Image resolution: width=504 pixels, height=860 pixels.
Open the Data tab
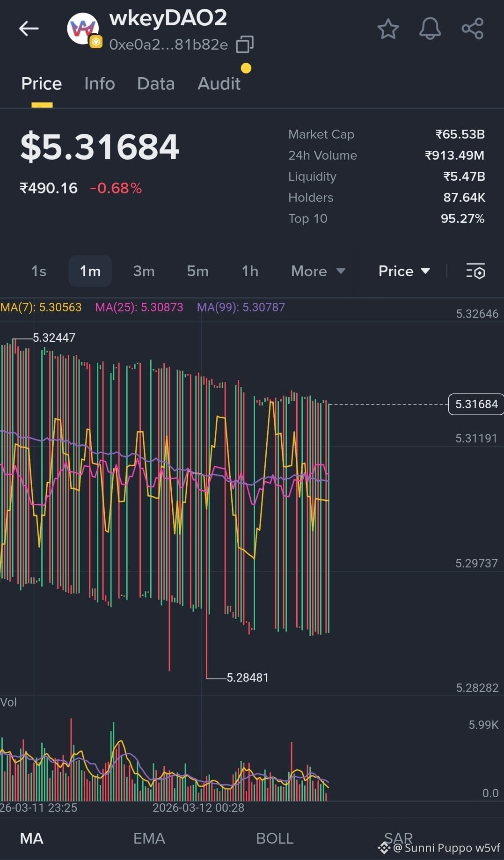click(156, 84)
